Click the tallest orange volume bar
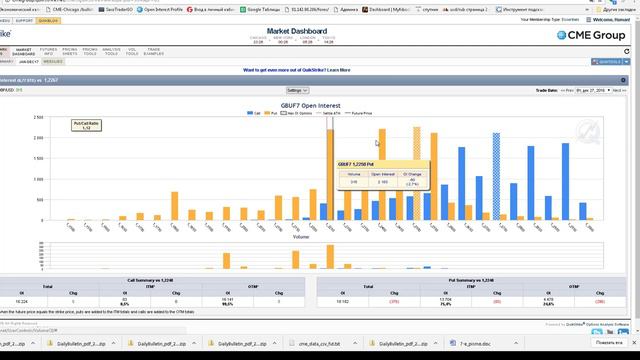 coord(330,257)
